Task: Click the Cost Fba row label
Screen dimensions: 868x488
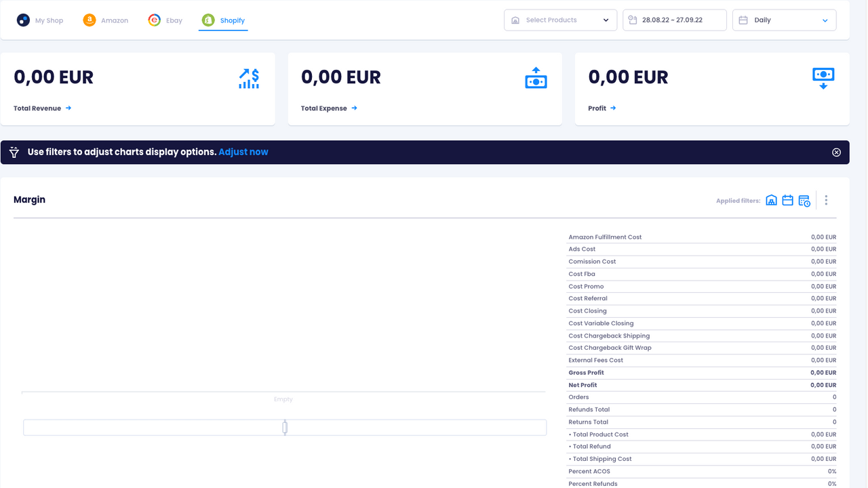Action: (582, 274)
